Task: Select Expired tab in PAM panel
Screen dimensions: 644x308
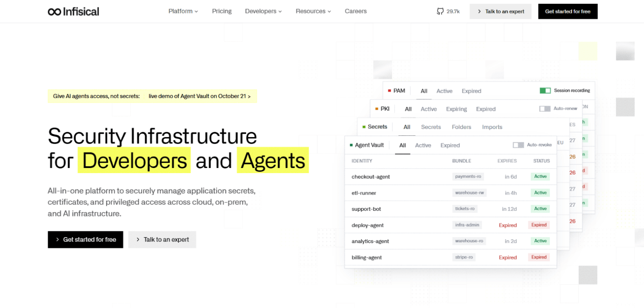Action: (471, 91)
